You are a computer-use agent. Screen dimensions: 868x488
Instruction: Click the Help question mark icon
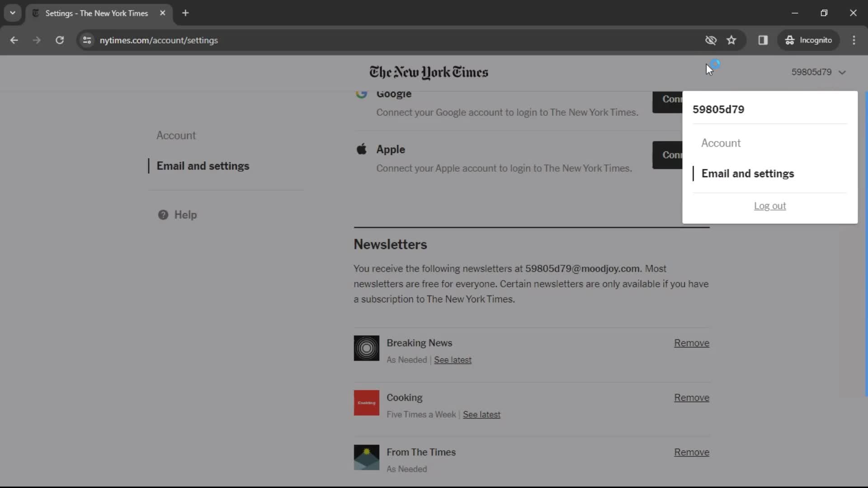163,215
